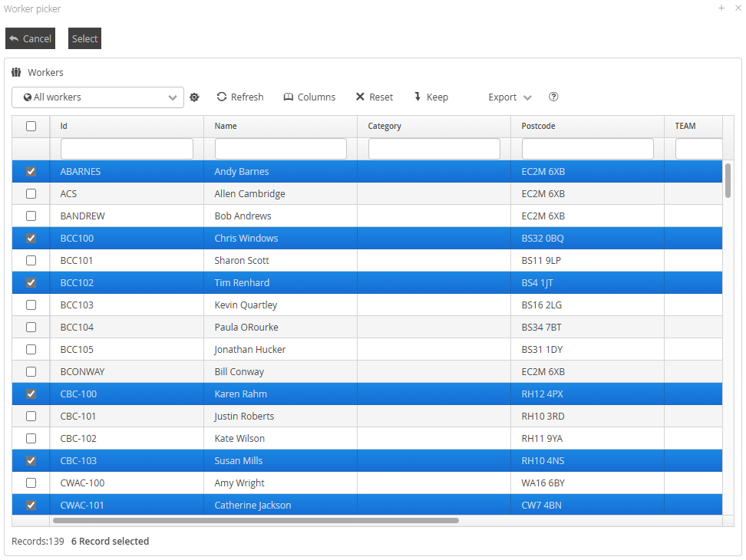The image size is (746, 560).
Task: Uncheck the CBC-103 row checkbox
Action: pos(31,460)
